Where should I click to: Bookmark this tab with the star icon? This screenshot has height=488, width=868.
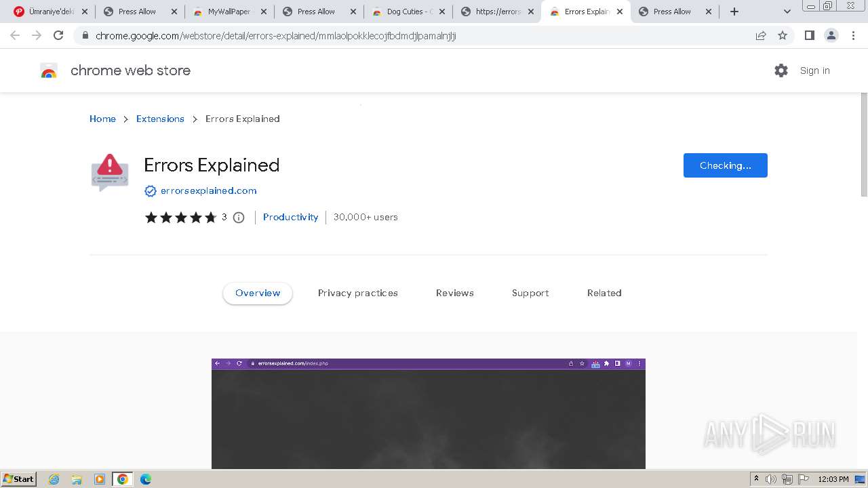(x=783, y=35)
